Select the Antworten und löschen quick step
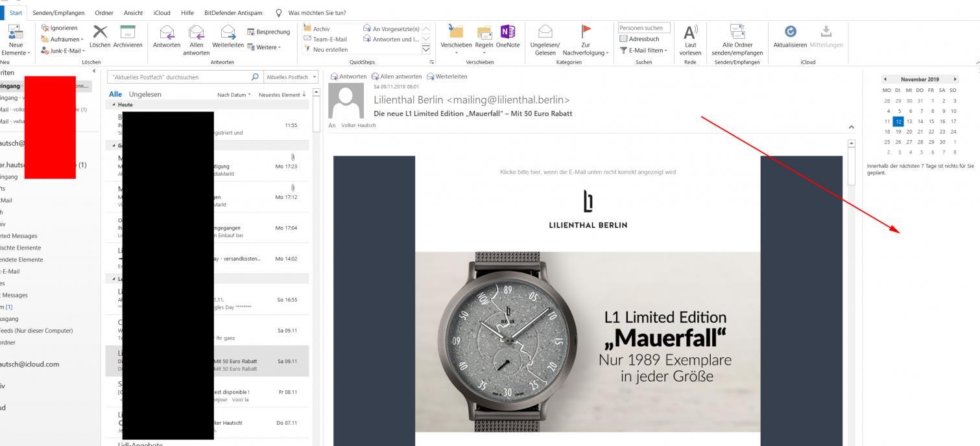The height and width of the screenshot is (446, 980). [391, 40]
